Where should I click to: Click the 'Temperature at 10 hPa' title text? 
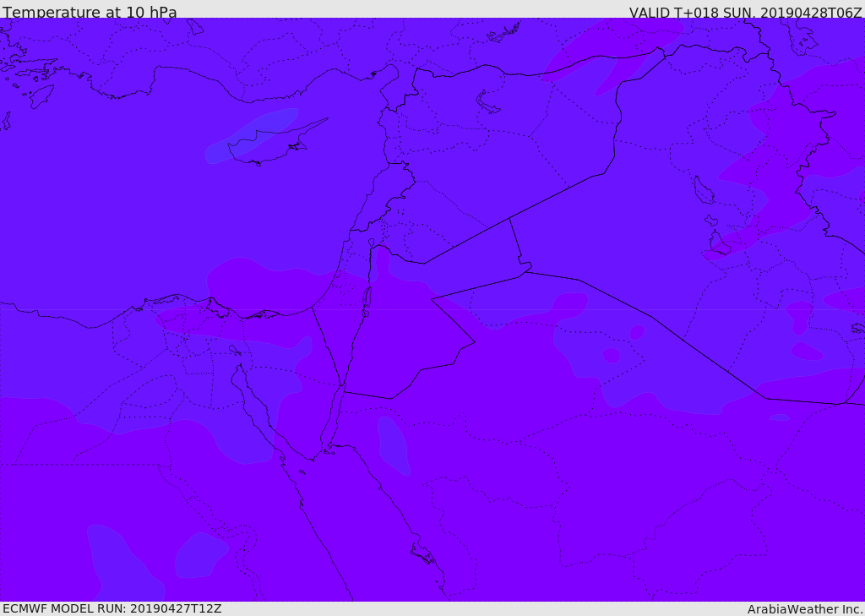tap(90, 12)
